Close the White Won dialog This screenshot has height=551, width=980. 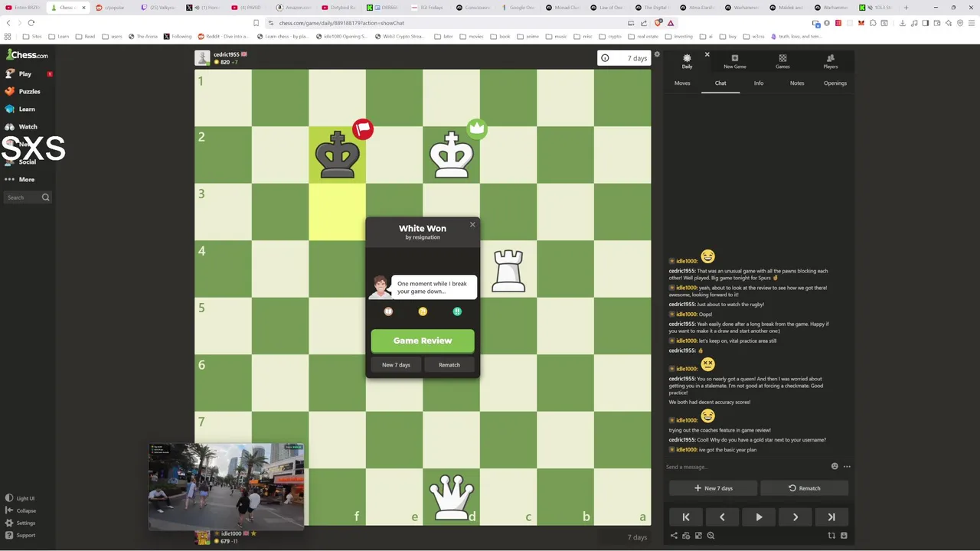click(472, 224)
